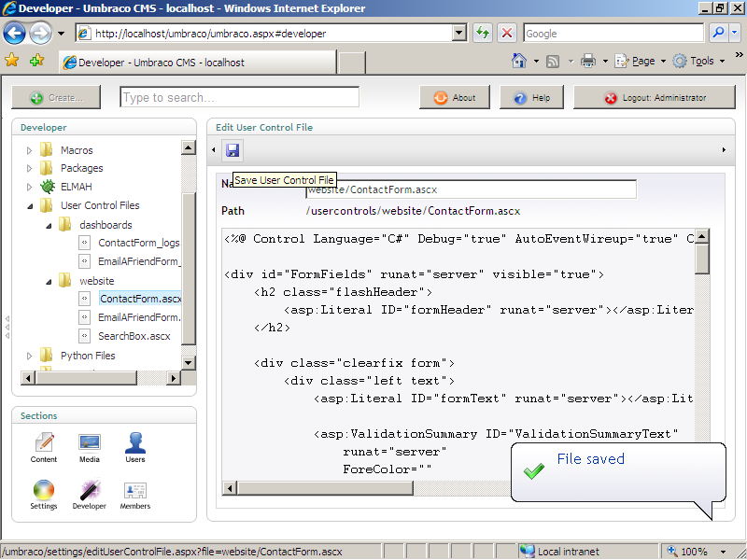Select ContactForm_logs file in dashboards
The height and width of the screenshot is (560, 747).
click(130, 243)
